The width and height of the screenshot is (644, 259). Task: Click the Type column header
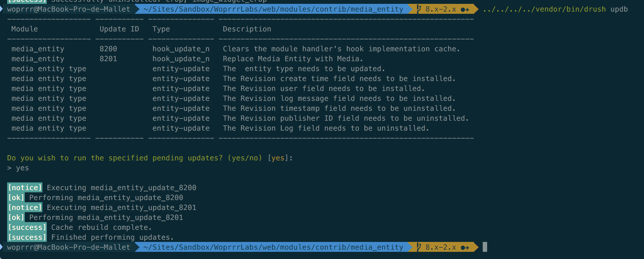(x=161, y=29)
